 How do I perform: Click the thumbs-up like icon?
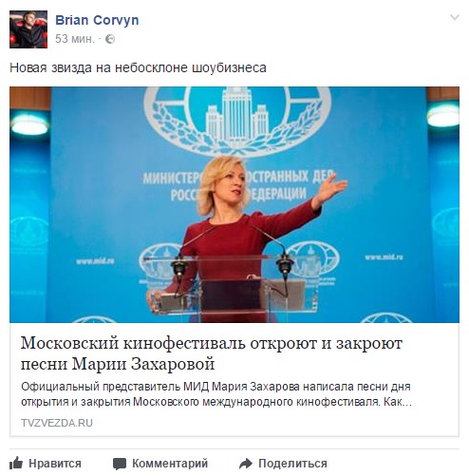pyautogui.click(x=16, y=464)
